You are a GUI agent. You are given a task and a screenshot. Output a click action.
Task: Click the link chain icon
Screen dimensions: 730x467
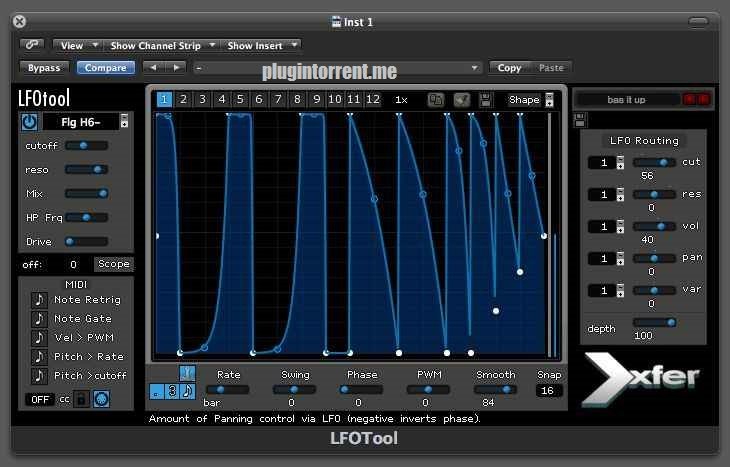32,45
